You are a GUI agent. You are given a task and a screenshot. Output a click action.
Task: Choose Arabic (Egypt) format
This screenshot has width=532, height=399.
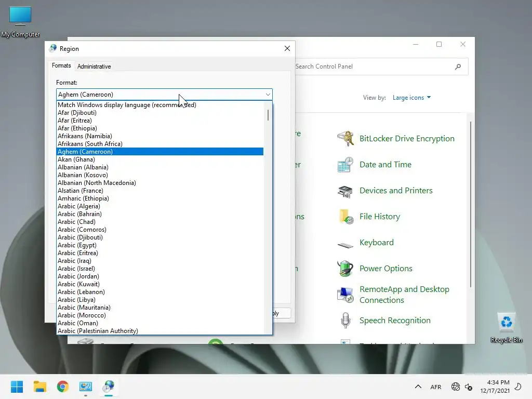[160, 245]
